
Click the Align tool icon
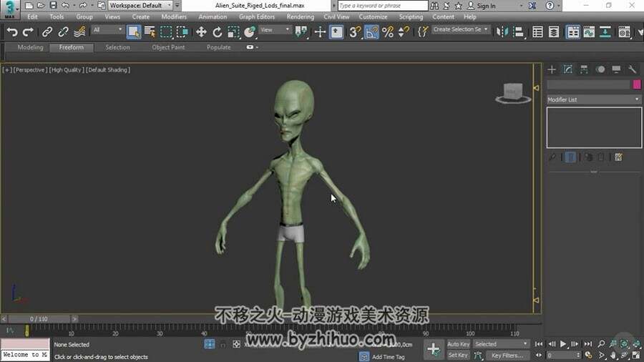tap(518, 31)
